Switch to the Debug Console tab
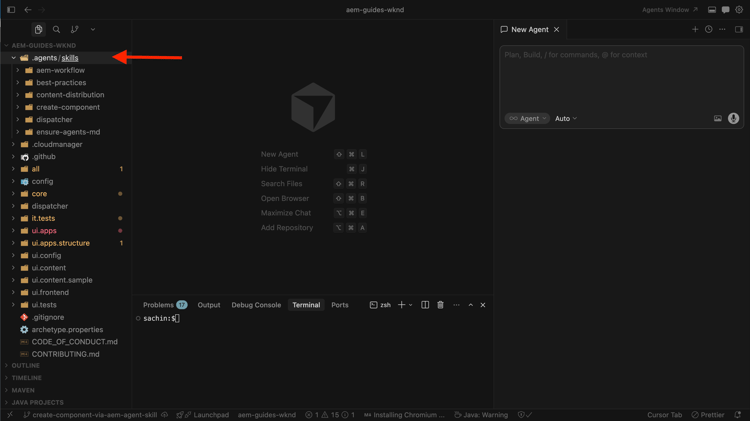The image size is (750, 421). click(x=256, y=305)
